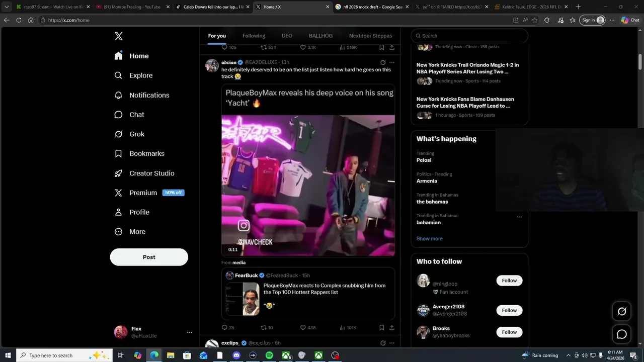The height and width of the screenshot is (362, 644).
Task: Open floating chat messages button
Action: 622,334
